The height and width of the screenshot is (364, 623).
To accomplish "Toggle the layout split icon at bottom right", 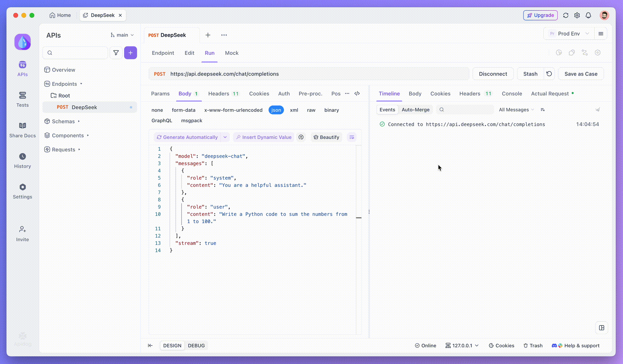I will point(601,328).
